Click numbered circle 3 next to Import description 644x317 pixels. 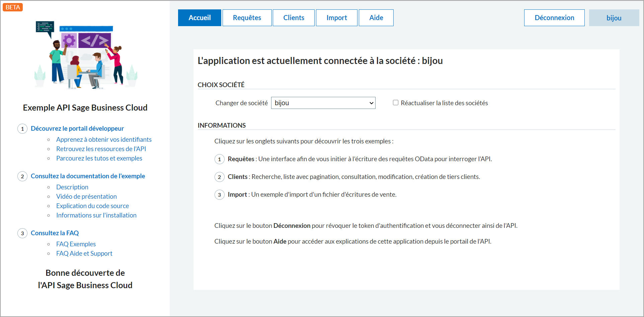coord(220,195)
